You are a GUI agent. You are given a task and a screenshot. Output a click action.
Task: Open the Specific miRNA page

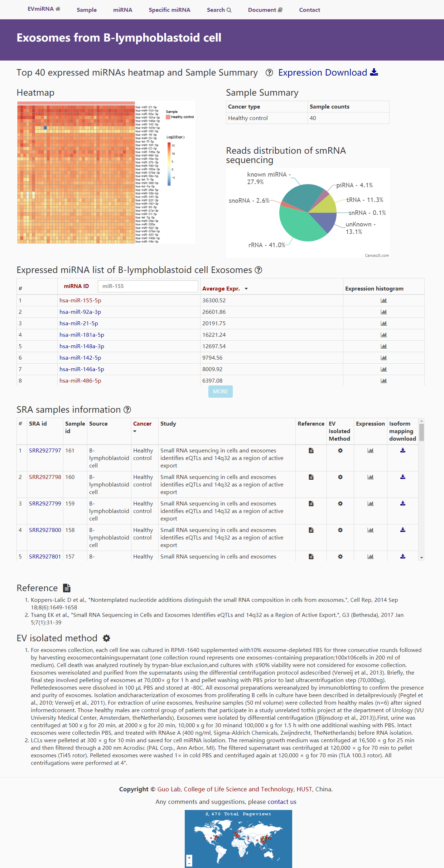coord(169,10)
